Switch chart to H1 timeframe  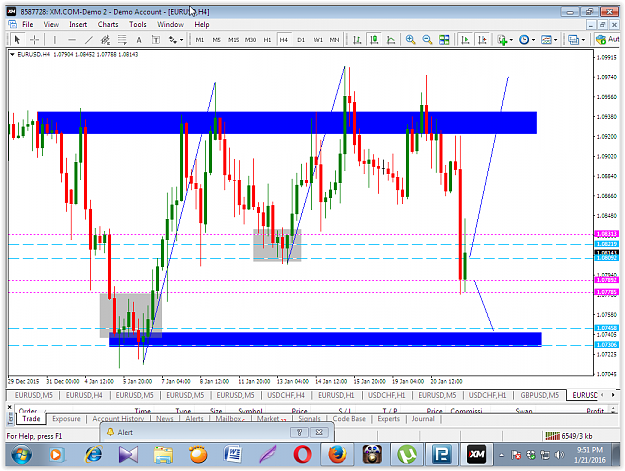point(267,39)
